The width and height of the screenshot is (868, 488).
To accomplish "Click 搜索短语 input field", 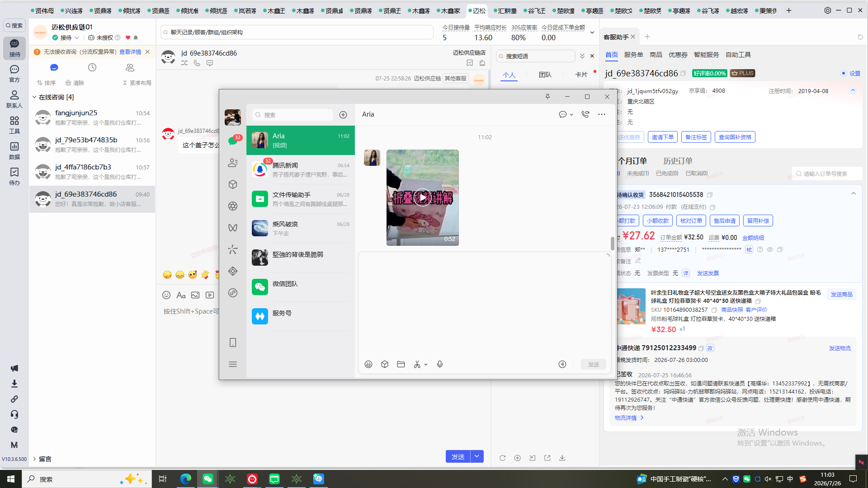I will pyautogui.click(x=536, y=56).
